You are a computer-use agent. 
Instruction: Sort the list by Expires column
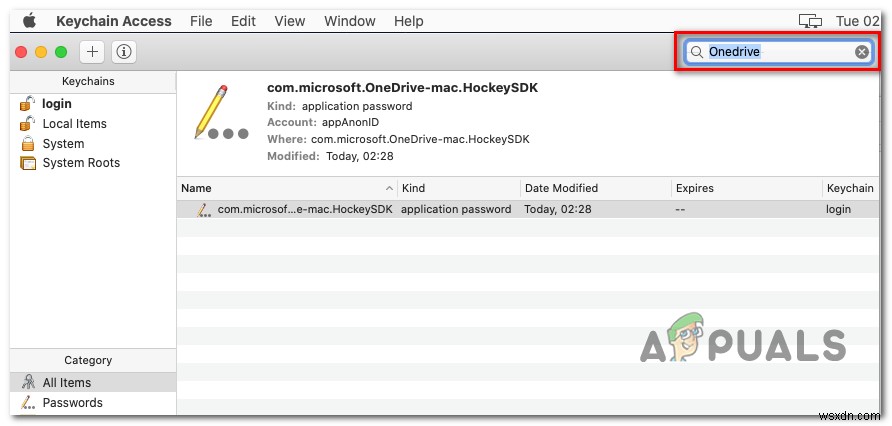(746, 188)
